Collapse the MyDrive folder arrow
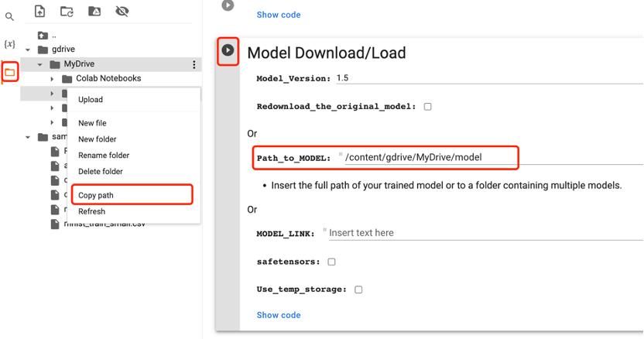 (x=40, y=64)
